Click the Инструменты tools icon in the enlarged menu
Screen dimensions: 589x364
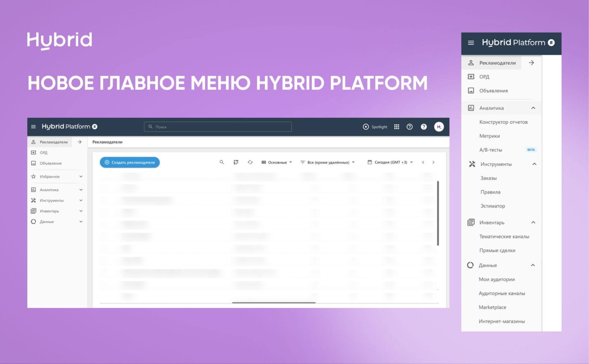472,164
